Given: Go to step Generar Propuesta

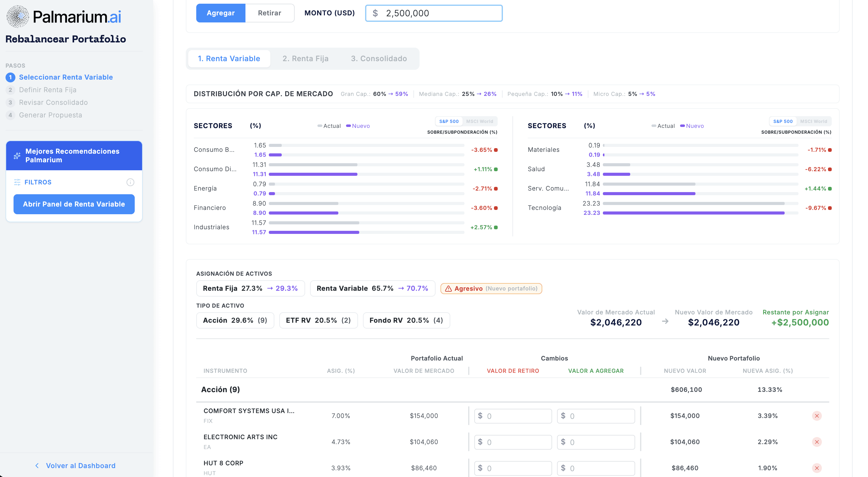Looking at the screenshot, I should coord(50,115).
